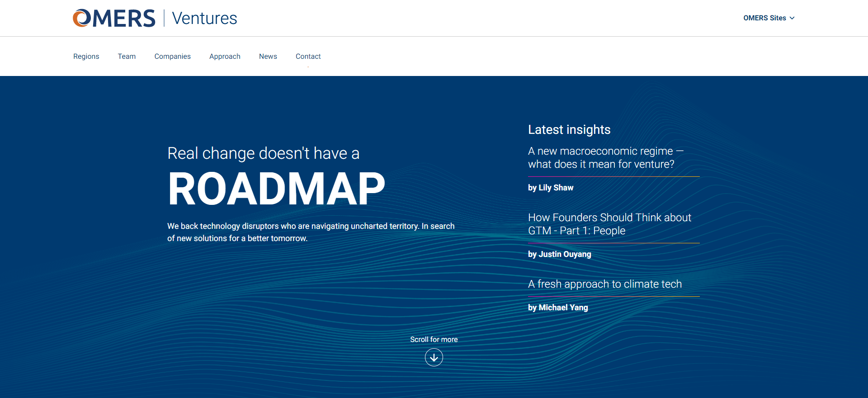Open 'How Founders Should Think about GTM' article
Screen dimensions: 868x398
point(609,224)
